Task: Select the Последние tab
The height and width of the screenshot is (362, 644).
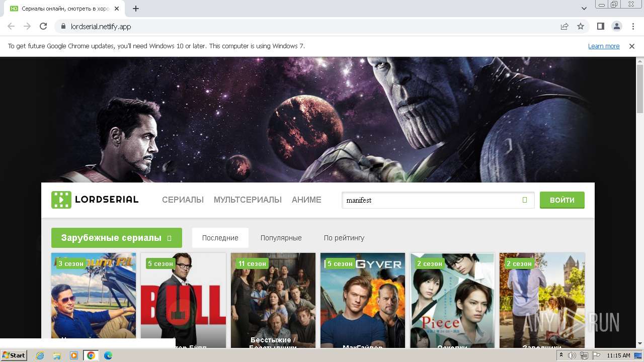Action: click(220, 238)
